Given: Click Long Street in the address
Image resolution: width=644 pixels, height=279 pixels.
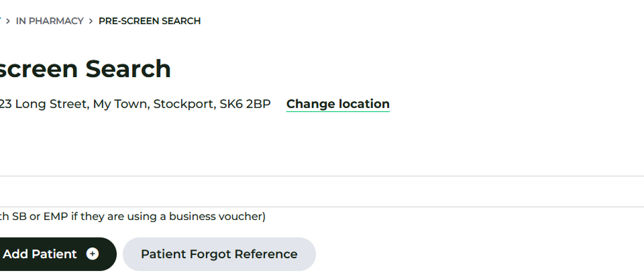Looking at the screenshot, I should tap(51, 104).
